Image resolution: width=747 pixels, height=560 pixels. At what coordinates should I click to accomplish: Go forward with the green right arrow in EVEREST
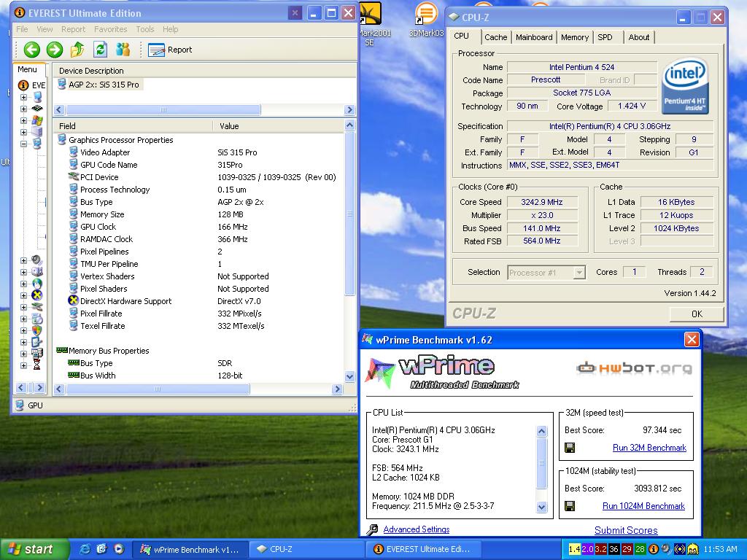point(55,50)
